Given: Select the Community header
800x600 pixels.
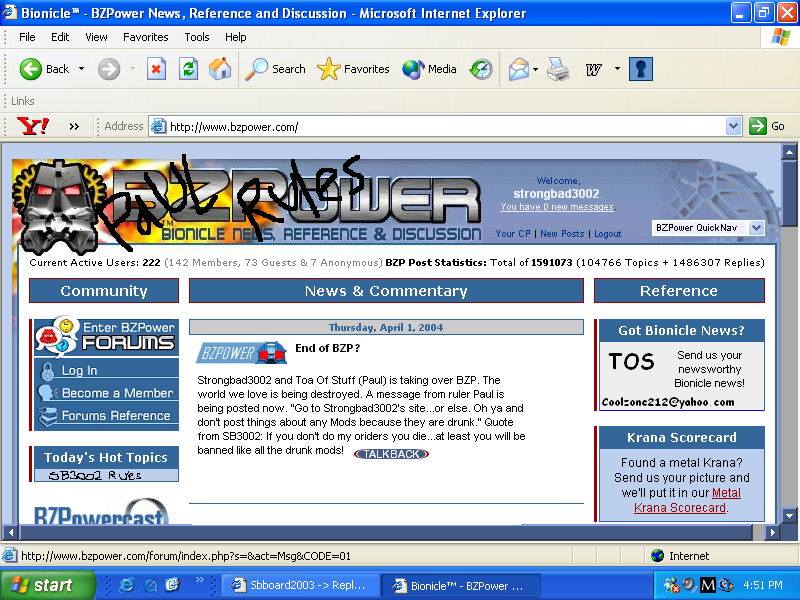Looking at the screenshot, I should point(104,291).
